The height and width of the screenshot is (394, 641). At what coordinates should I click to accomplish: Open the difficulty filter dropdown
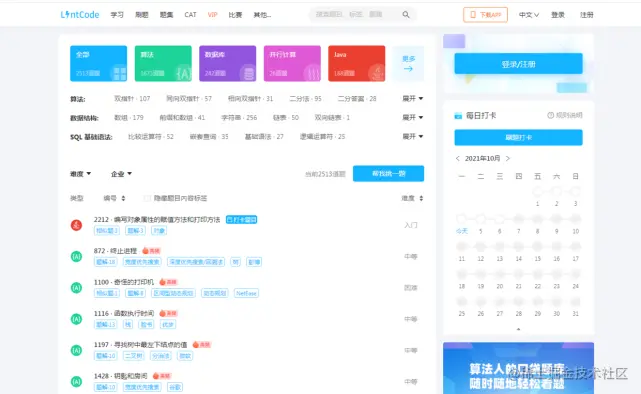point(81,174)
